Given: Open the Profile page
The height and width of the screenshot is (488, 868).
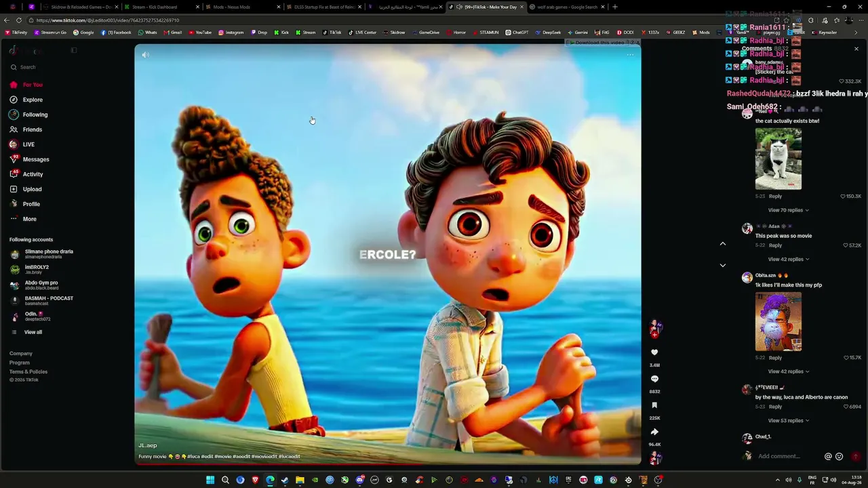Looking at the screenshot, I should (x=25, y=204).
